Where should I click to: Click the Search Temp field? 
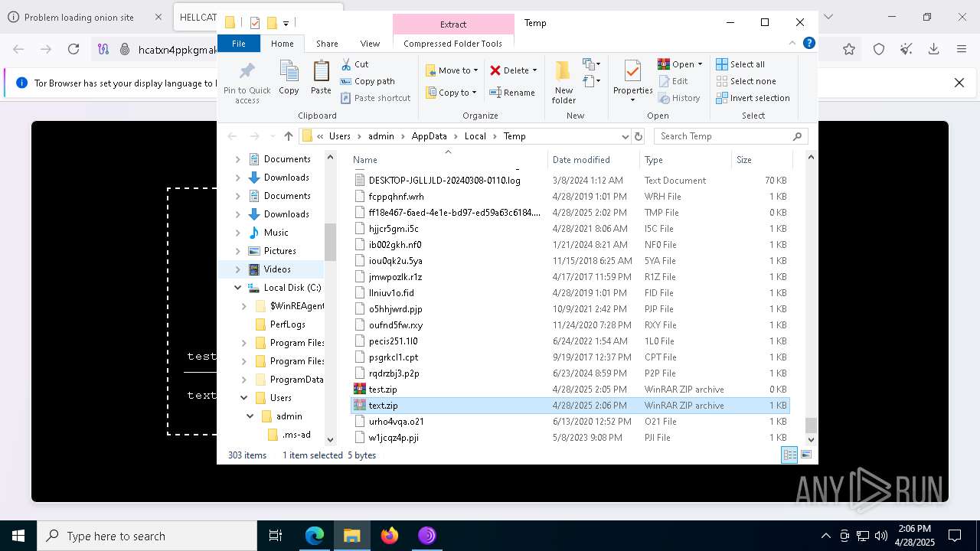[731, 136]
